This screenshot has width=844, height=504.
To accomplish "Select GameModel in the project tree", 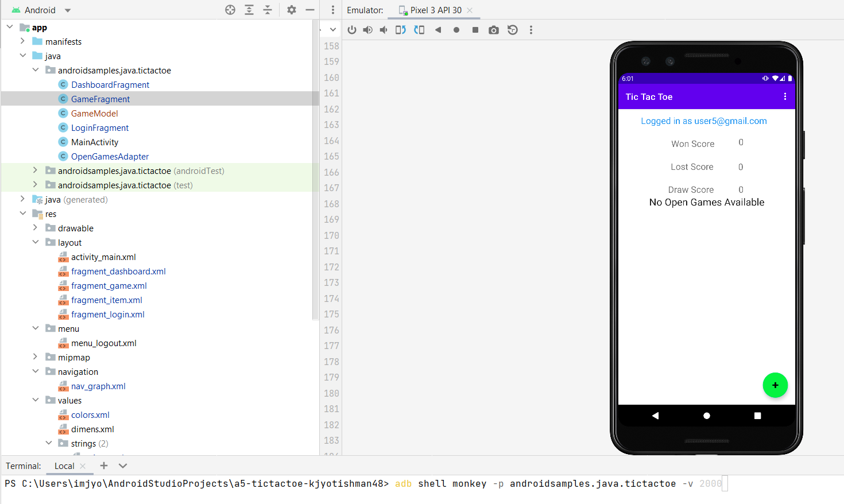I will 95,113.
